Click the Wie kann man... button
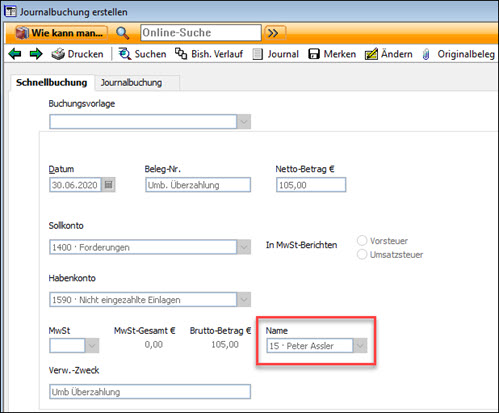The image size is (499, 413). click(61, 33)
